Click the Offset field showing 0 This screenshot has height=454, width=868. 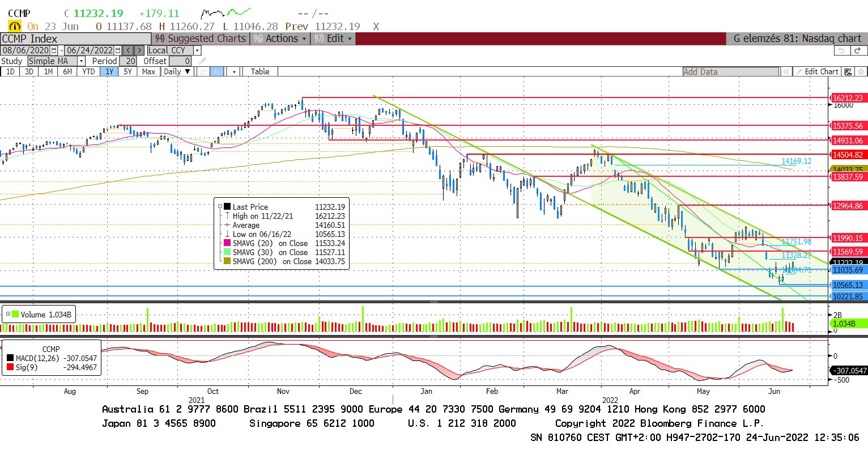pyautogui.click(x=180, y=61)
